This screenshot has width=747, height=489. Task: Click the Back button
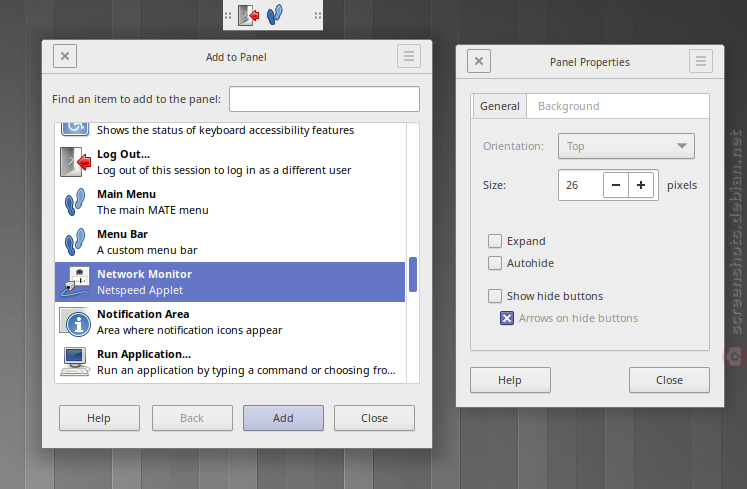[x=192, y=418]
